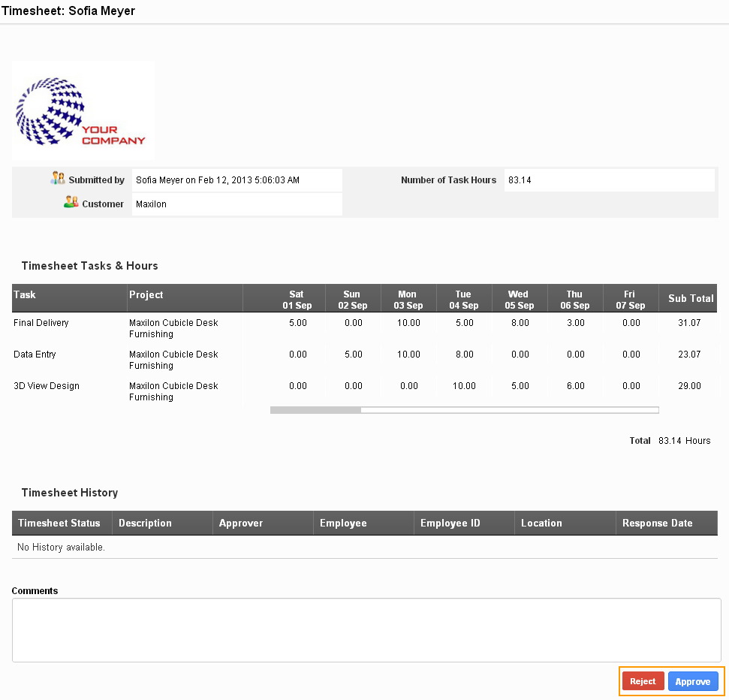Select the Submitted by field showing Sofia Meyer
Image resolution: width=729 pixels, height=700 pixels.
[236, 180]
